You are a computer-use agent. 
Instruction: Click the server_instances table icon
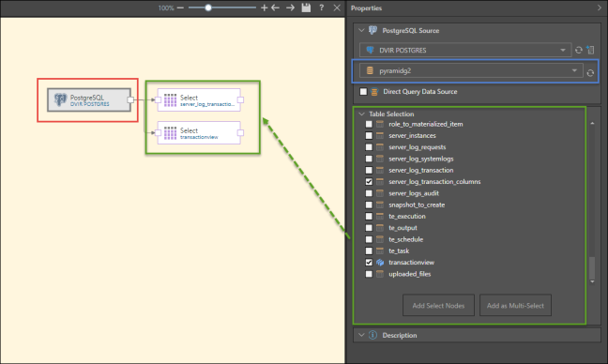[x=380, y=136]
